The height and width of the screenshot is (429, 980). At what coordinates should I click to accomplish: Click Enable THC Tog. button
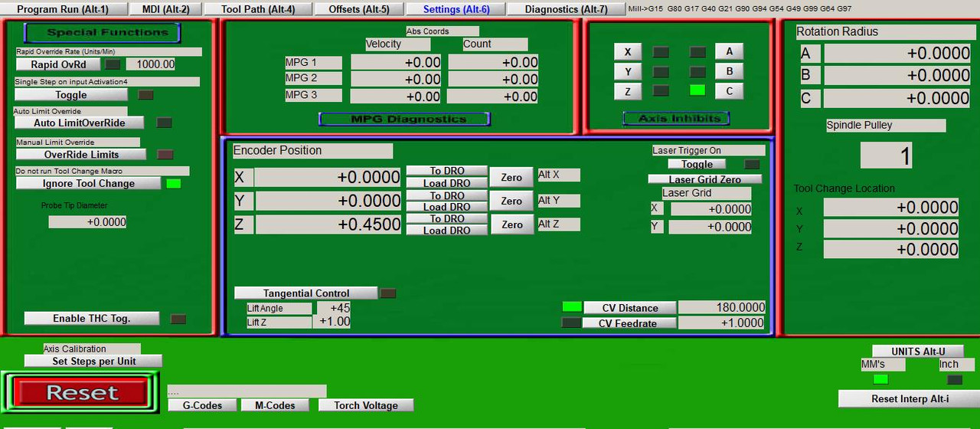pyautogui.click(x=92, y=319)
